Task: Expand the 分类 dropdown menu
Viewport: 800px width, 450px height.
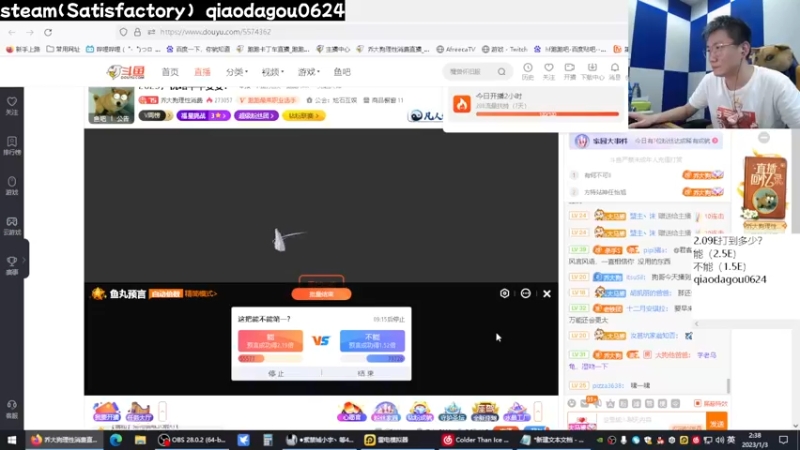Action: tap(237, 72)
